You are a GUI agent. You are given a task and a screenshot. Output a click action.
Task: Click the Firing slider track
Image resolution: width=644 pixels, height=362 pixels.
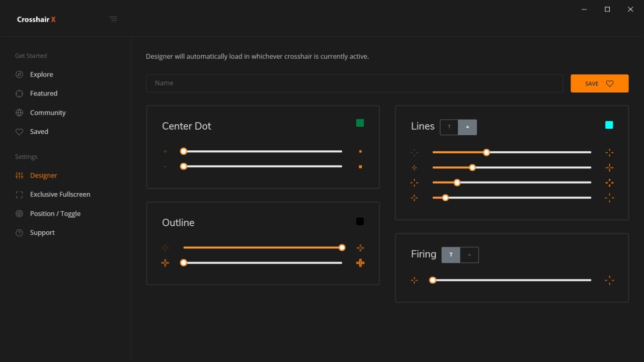tap(511, 280)
